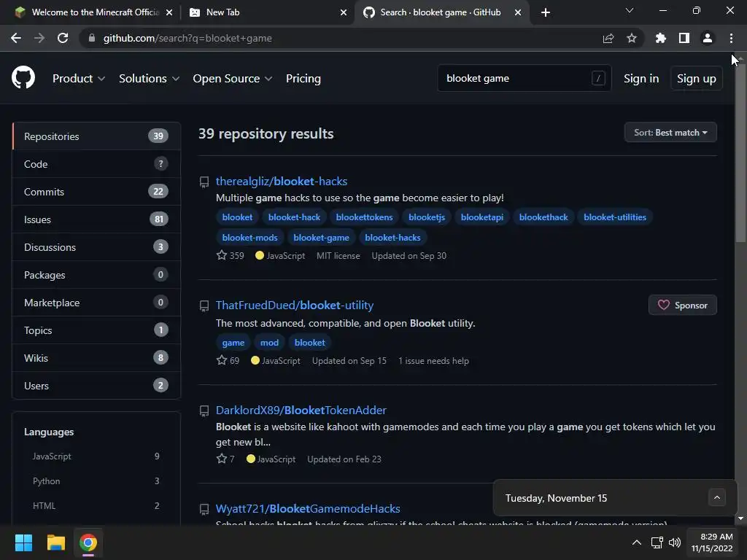Image resolution: width=747 pixels, height=560 pixels.
Task: Expand the Product menu
Action: coord(79,79)
